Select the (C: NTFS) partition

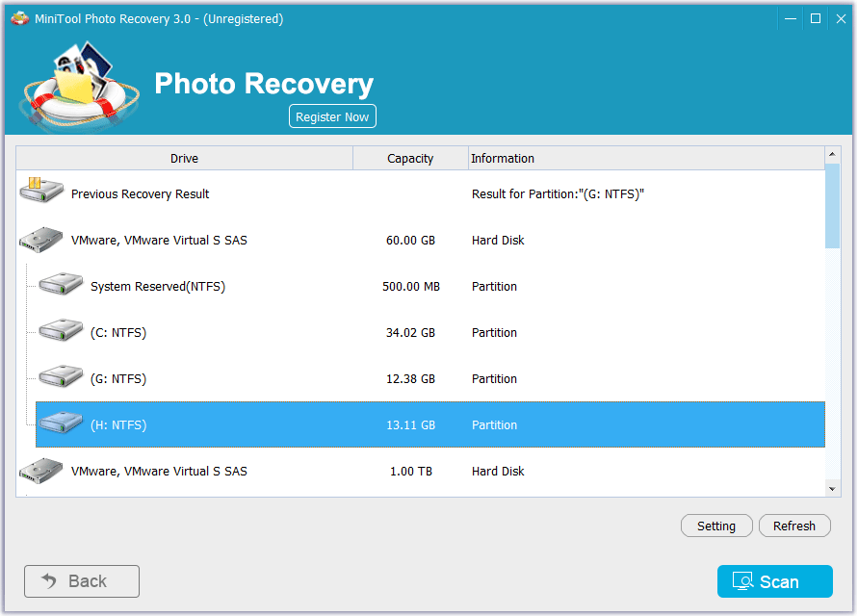tap(430, 333)
